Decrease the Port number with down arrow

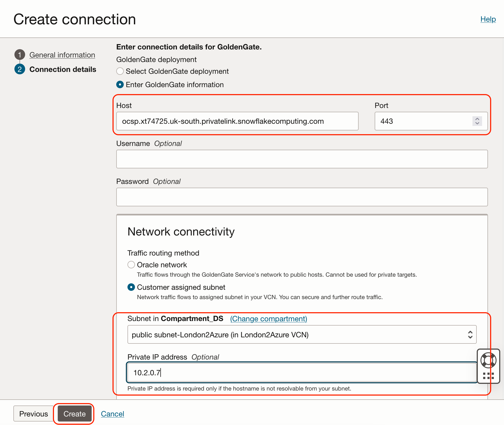coord(477,123)
